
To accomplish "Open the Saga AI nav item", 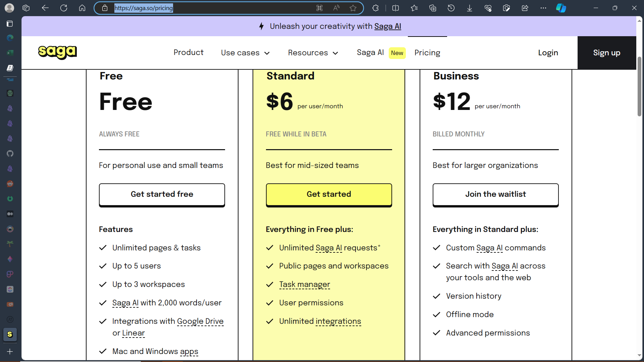I will (x=370, y=53).
